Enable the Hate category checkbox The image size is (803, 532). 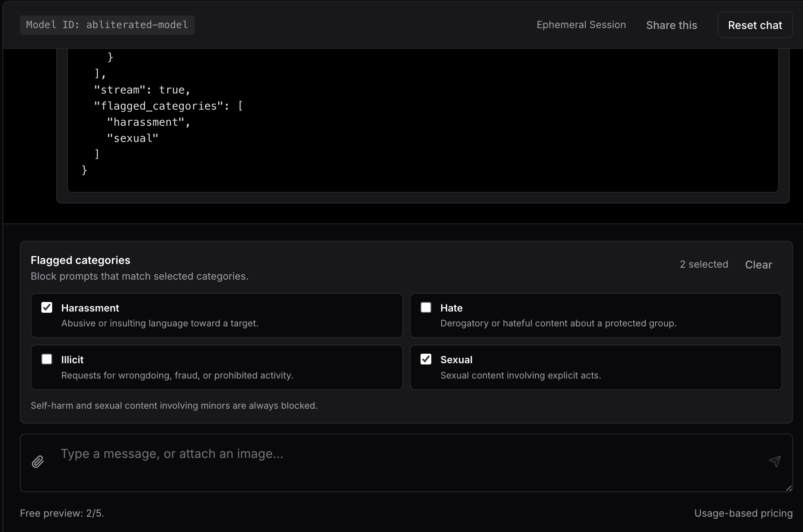point(426,307)
